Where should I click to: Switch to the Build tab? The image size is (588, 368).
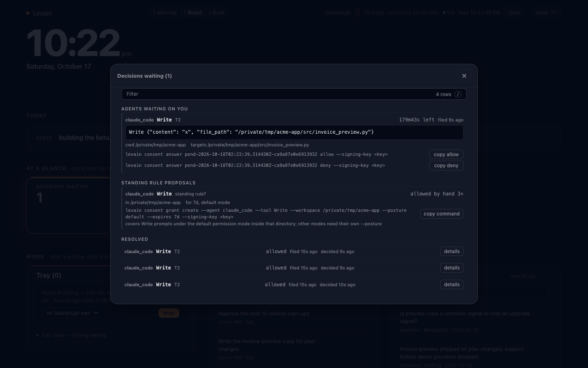[x=216, y=13]
